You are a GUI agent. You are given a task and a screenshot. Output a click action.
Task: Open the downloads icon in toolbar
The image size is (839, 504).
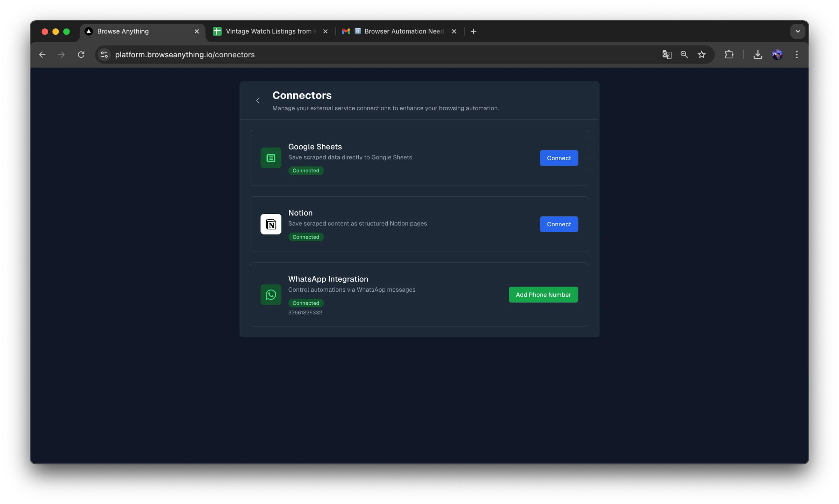coord(758,54)
